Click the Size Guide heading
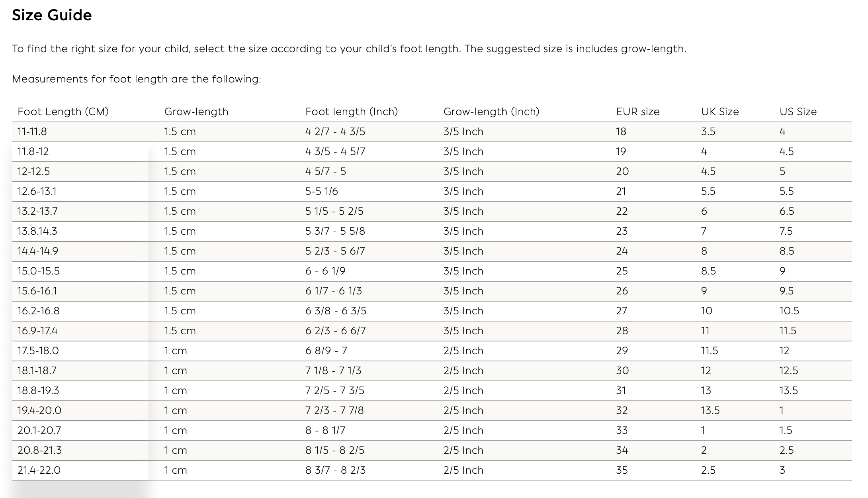 [52, 15]
